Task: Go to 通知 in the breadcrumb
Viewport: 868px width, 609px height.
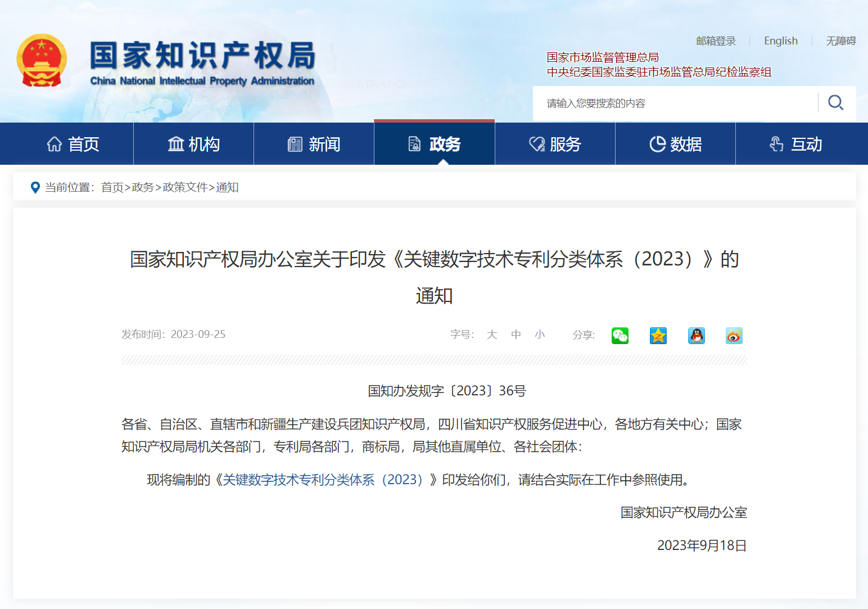Action: point(227,187)
